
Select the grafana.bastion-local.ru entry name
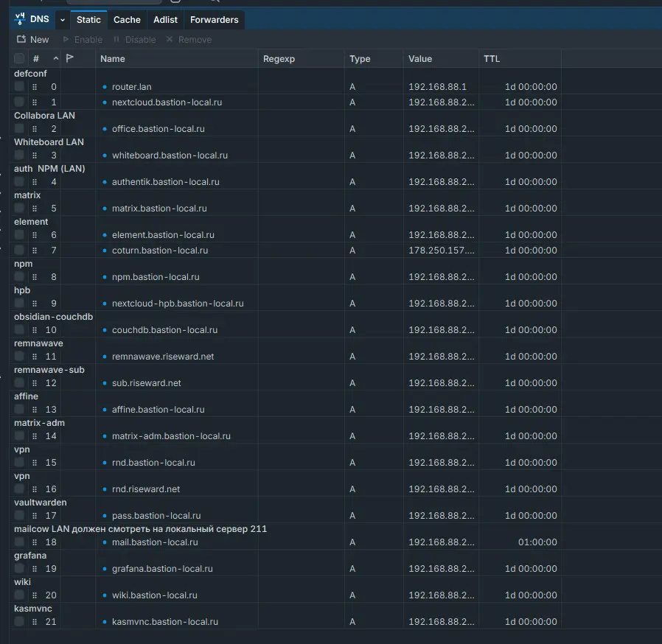(x=162, y=569)
